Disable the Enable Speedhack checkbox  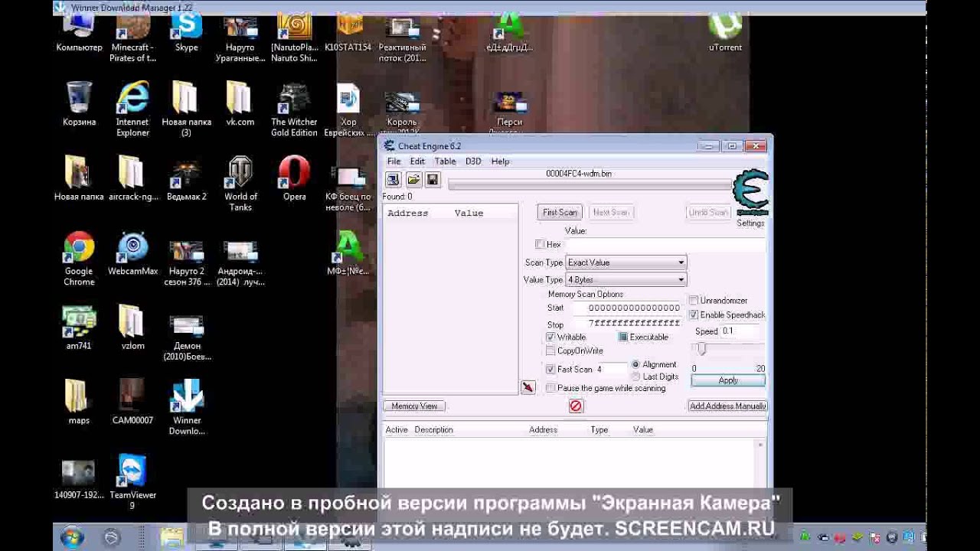pyautogui.click(x=694, y=315)
